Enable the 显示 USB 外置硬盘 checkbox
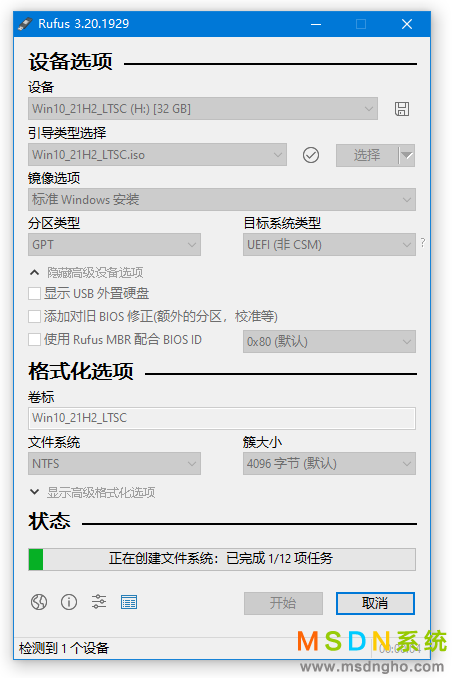Viewport: 458px width, 678px height. (x=35, y=294)
